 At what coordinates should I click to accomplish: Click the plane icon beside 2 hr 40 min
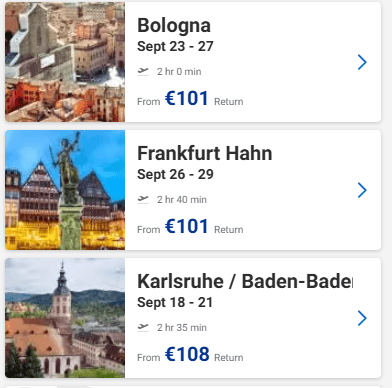tap(143, 199)
